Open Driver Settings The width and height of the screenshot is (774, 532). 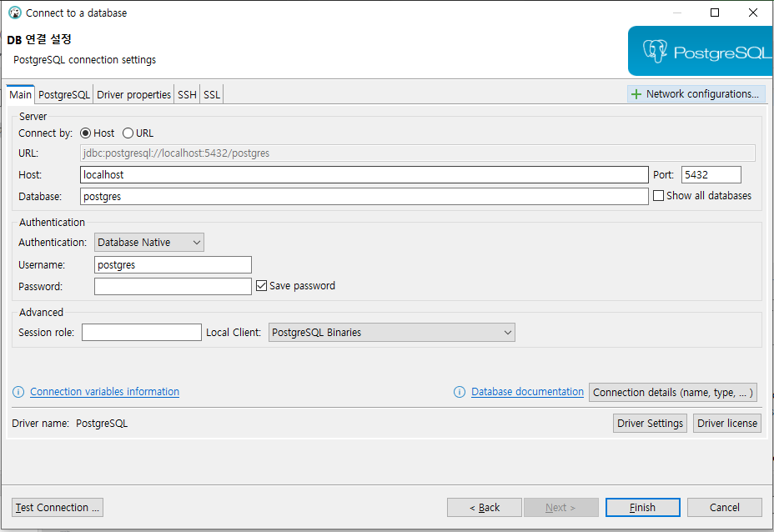pos(650,424)
